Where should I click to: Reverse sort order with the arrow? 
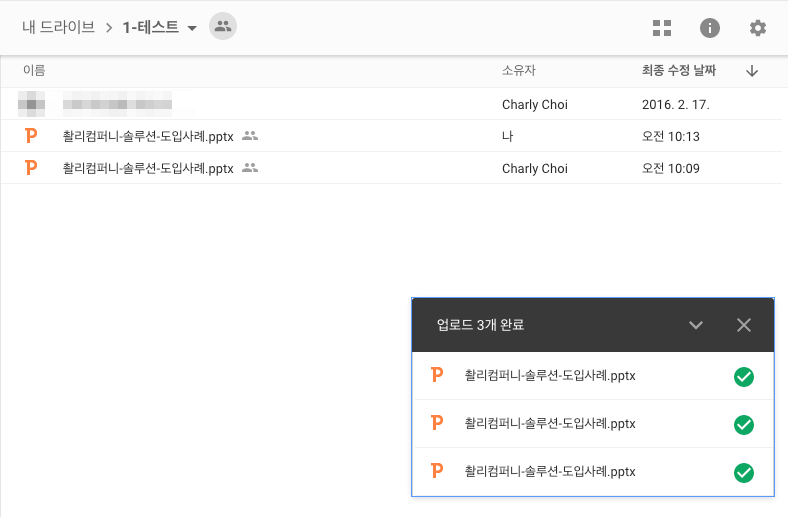[x=752, y=71]
